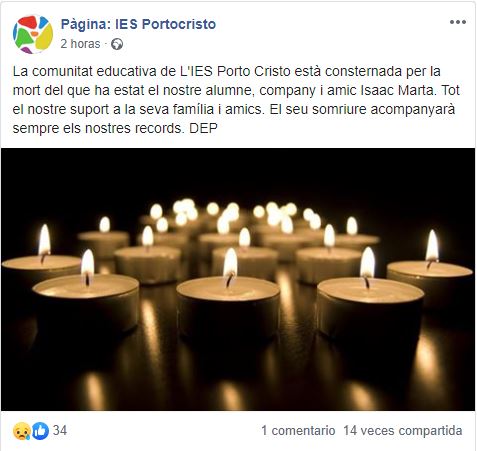
Task: Open the three-dot post options menu
Action: pos(458,22)
